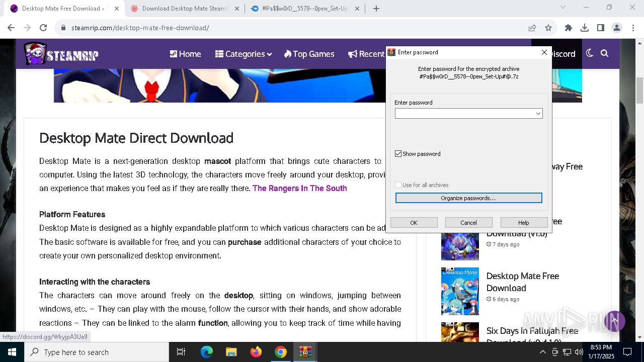This screenshot has height=362, width=644.
Task: Click the site info lock icon
Action: click(x=63, y=28)
